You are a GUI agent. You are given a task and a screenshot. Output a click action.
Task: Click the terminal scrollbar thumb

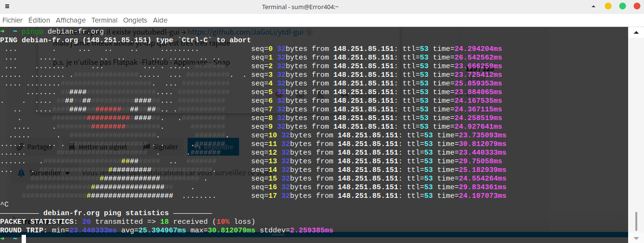tap(636, 223)
